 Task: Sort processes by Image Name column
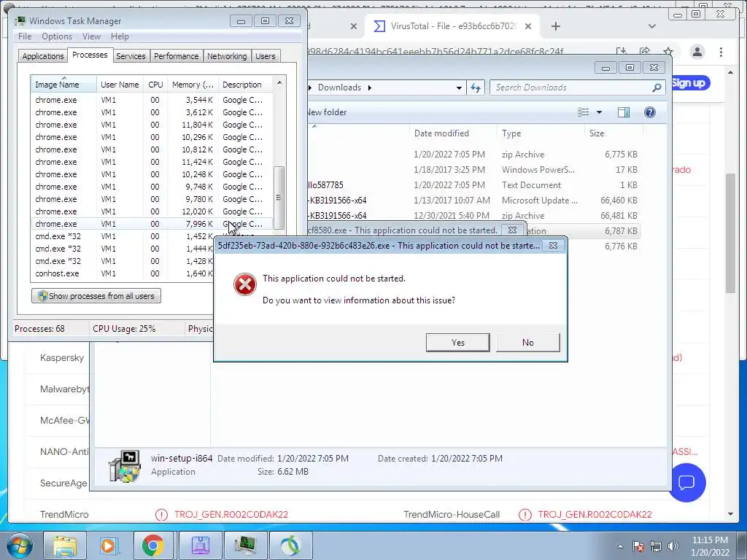(63, 85)
